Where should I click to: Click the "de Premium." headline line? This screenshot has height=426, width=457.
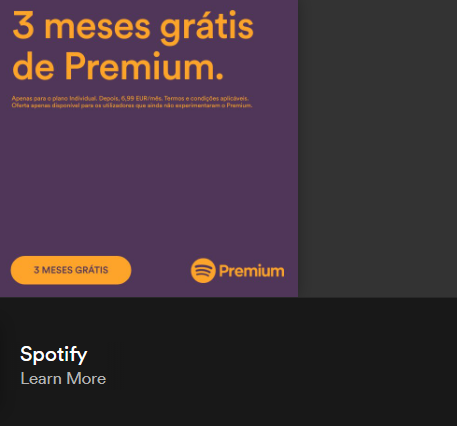[118, 67]
